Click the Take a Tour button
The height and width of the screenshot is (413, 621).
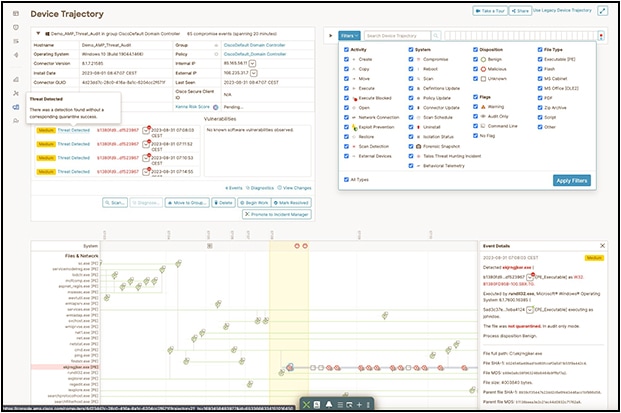[x=490, y=11]
